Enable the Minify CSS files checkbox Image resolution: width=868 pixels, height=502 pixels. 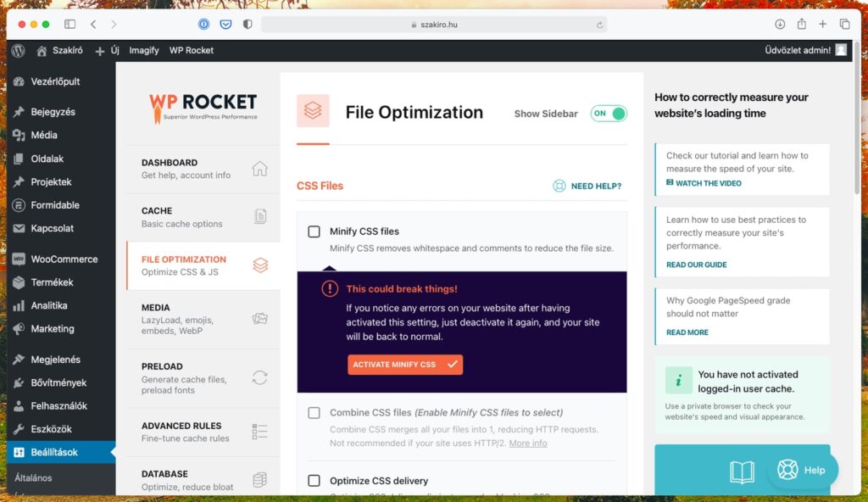(x=314, y=231)
